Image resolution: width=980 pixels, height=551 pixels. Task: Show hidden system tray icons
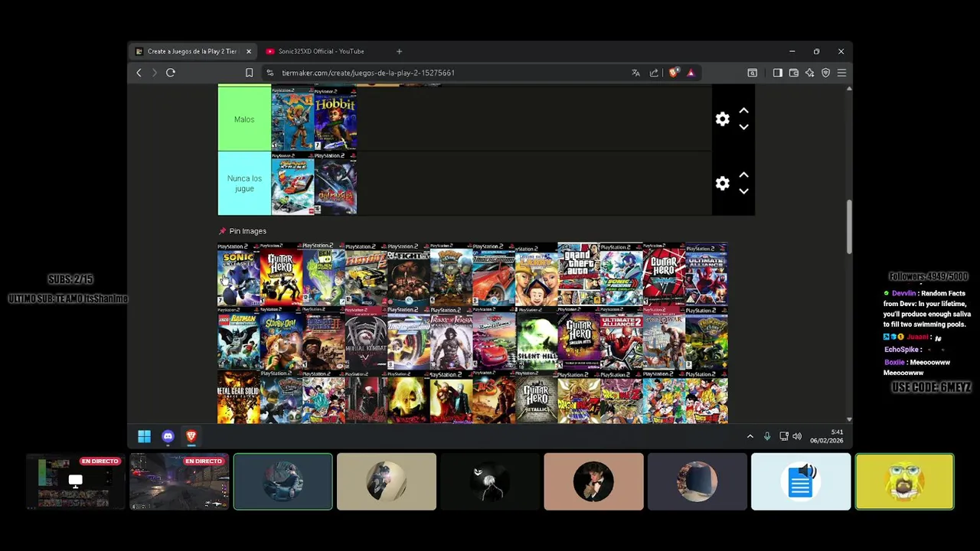(750, 436)
